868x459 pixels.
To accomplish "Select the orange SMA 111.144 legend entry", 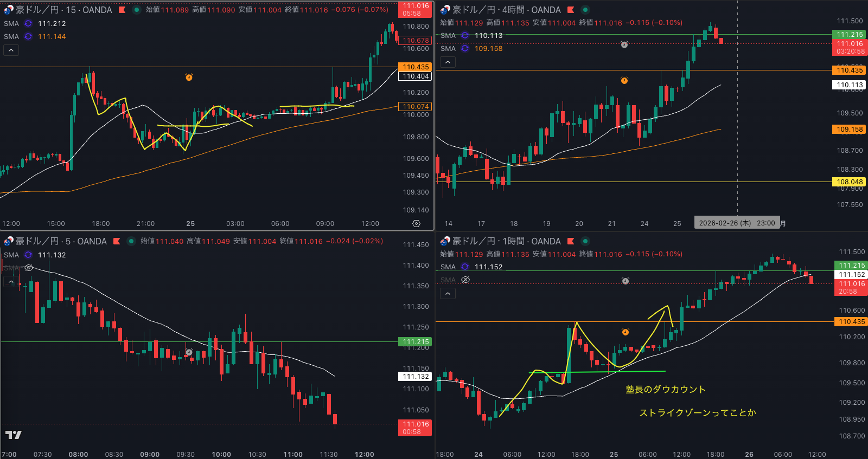I will (x=52, y=36).
